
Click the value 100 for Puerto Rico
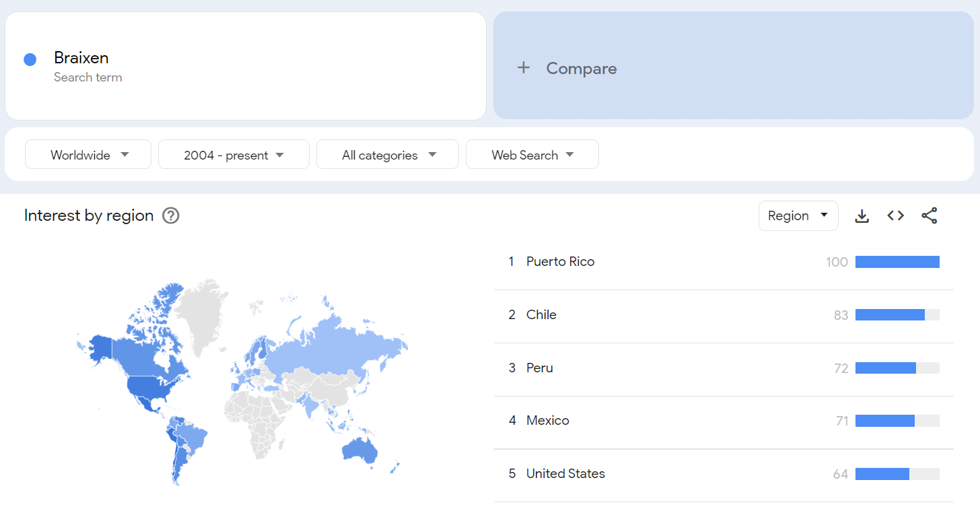tap(837, 262)
